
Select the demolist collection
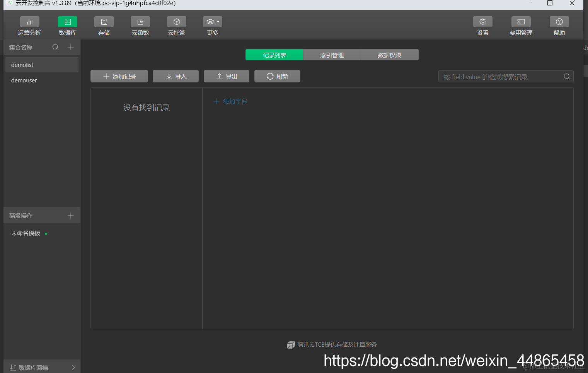click(42, 65)
